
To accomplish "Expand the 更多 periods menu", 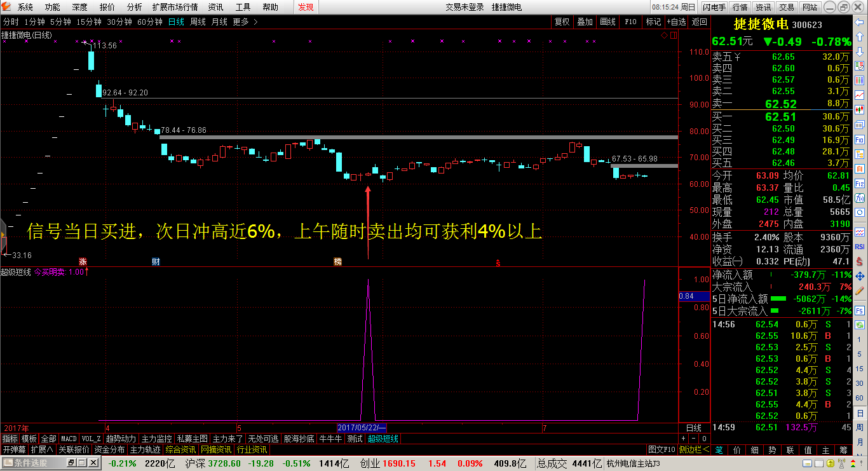I will [245, 22].
